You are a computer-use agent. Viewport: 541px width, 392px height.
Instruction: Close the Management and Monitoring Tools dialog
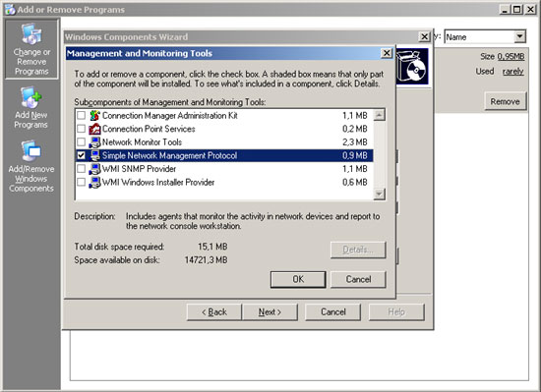[387, 53]
